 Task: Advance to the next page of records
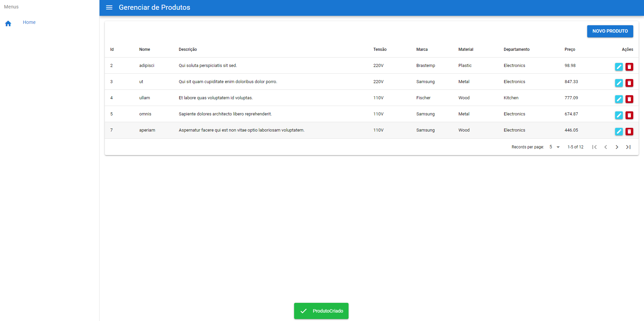pos(617,147)
